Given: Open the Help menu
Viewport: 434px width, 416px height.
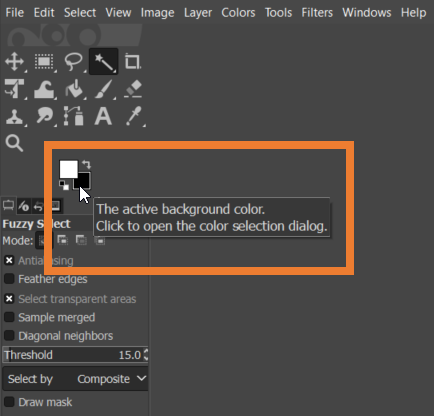Looking at the screenshot, I should [x=413, y=13].
